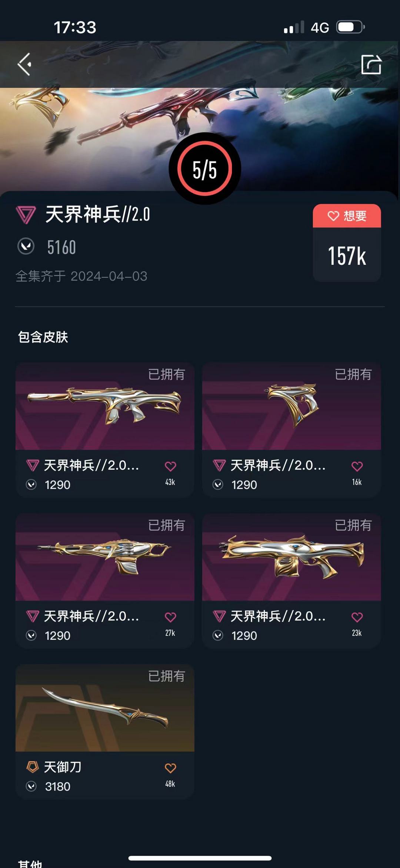This screenshot has width=400, height=868.
Task: Open the share icon at top right
Action: (x=371, y=65)
